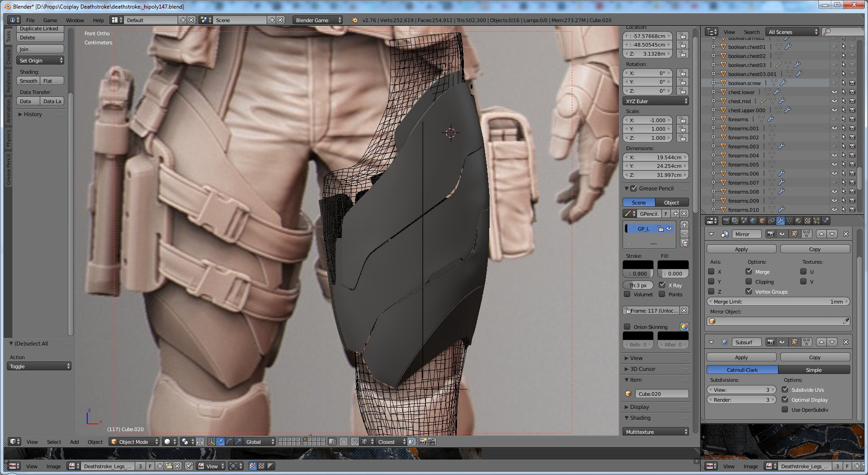Open the World properties globe tab
The height and width of the screenshot is (475, 868).
[753, 221]
